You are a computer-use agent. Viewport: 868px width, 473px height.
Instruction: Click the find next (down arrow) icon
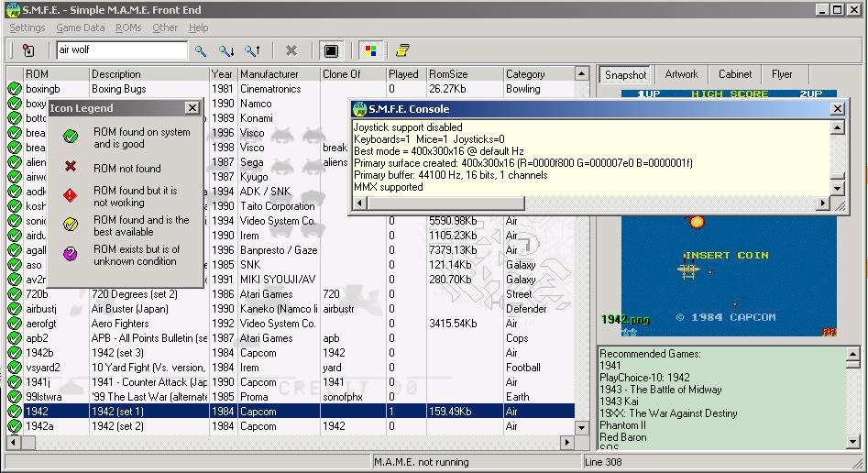coord(225,51)
